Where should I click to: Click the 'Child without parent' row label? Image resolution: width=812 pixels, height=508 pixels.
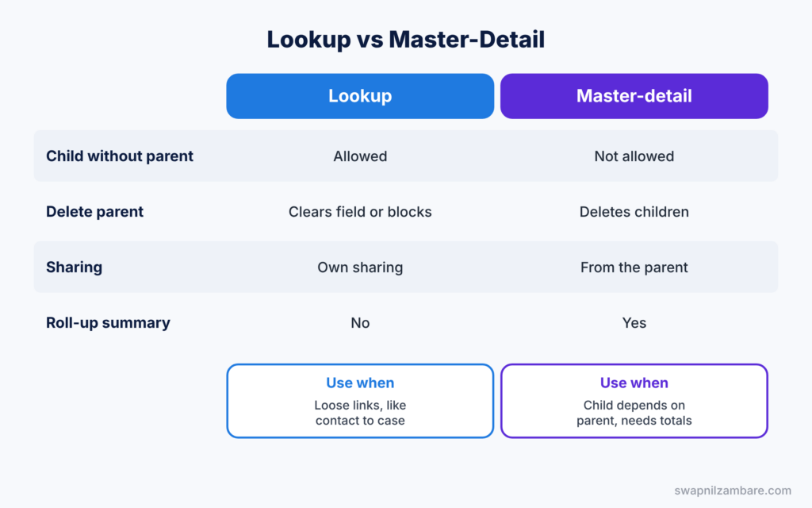click(x=120, y=156)
